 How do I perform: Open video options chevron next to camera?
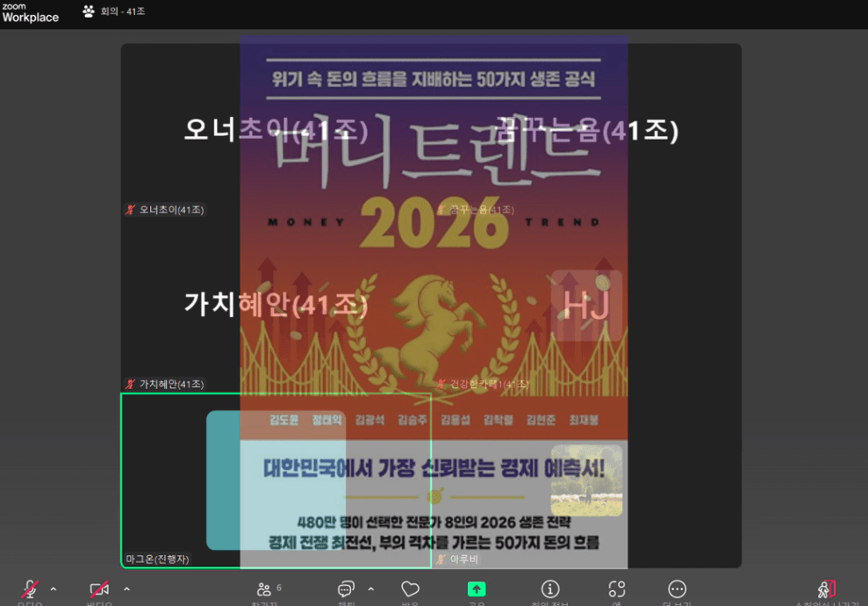click(126, 588)
